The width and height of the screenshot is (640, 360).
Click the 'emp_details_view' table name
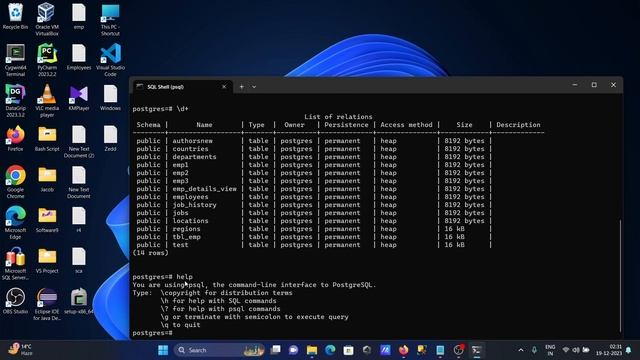204,189
